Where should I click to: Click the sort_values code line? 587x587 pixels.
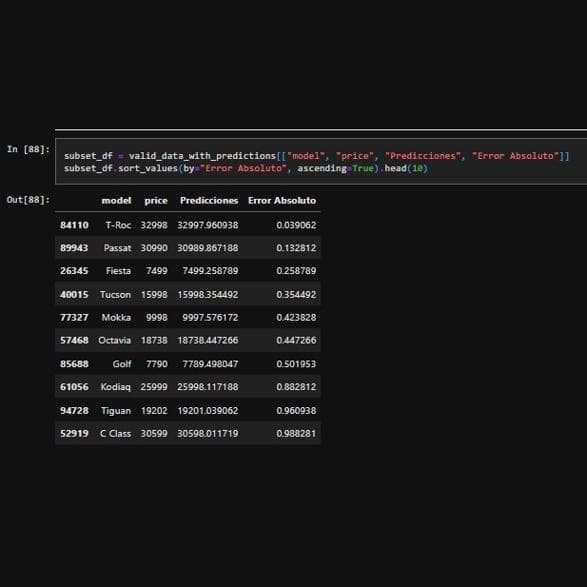click(x=246, y=168)
